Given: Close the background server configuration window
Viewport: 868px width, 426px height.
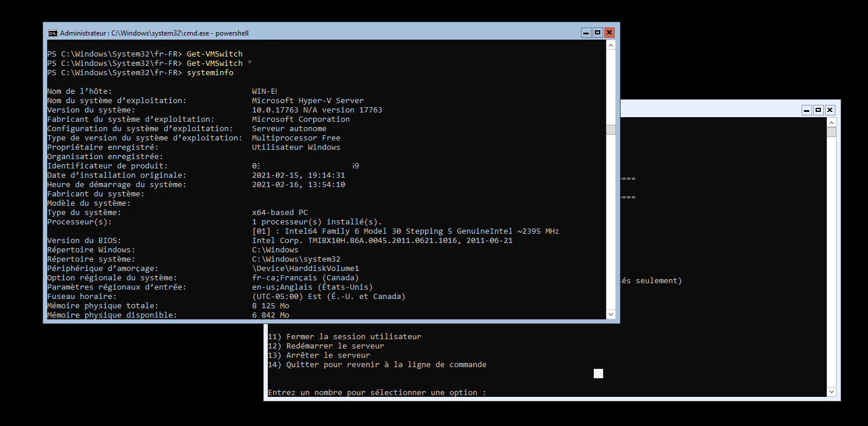Looking at the screenshot, I should coord(830,110).
